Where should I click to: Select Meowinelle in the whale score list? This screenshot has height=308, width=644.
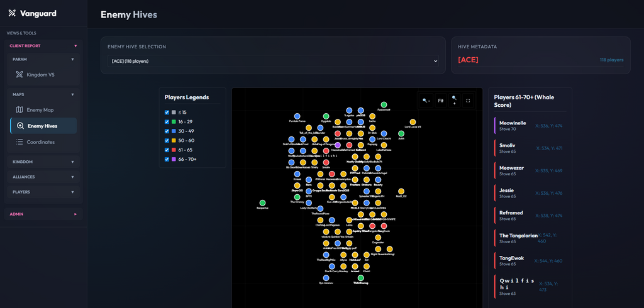pos(530,126)
